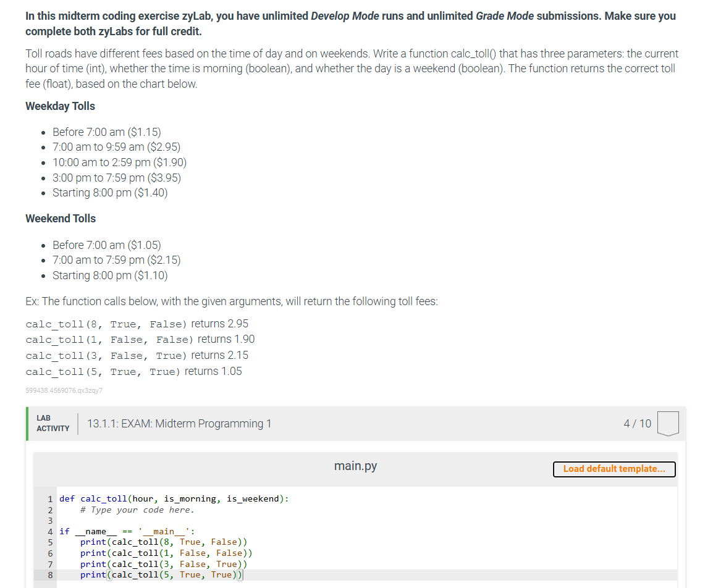Click 'Before 7:00 am ($1.05)' bullet
The image size is (713, 588).
click(107, 245)
